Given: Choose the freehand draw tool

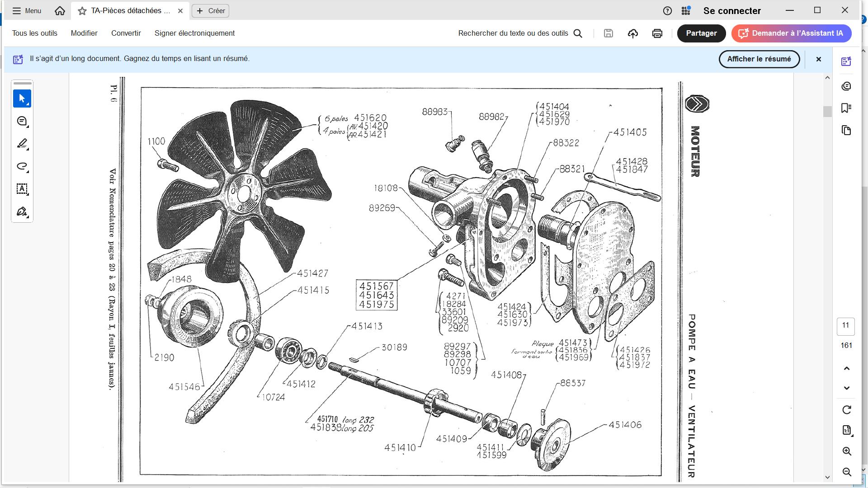Looking at the screenshot, I should point(22,166).
